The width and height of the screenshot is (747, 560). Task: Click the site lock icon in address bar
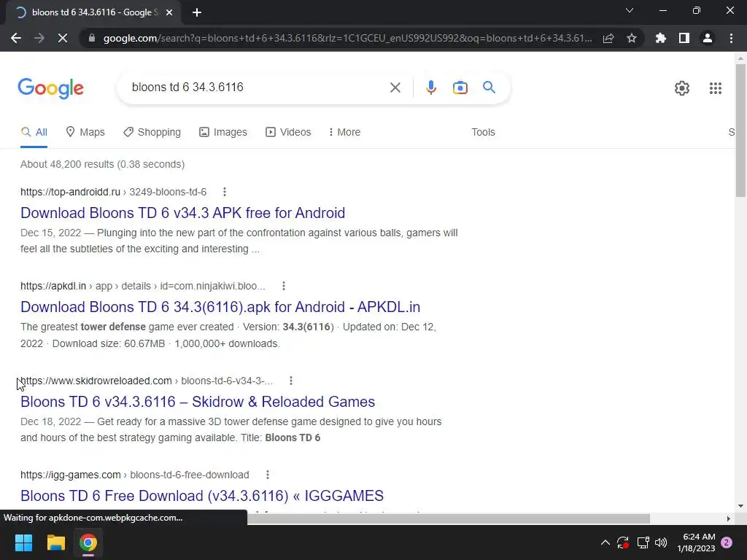92,38
